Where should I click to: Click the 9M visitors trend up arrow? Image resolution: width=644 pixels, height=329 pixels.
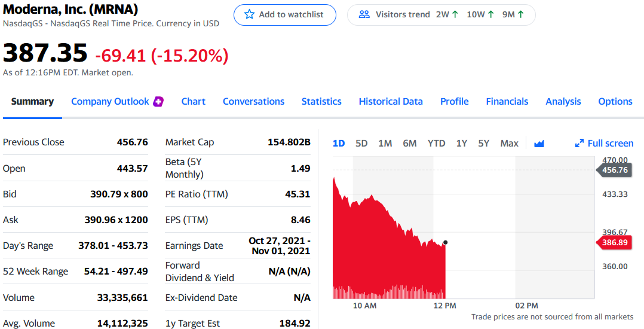pos(521,14)
